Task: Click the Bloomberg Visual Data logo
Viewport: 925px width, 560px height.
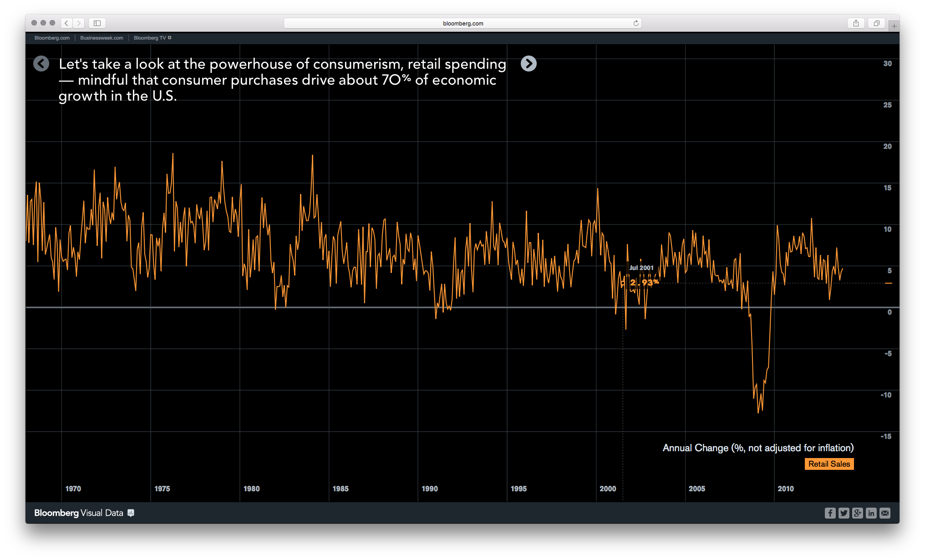Action: click(x=77, y=513)
